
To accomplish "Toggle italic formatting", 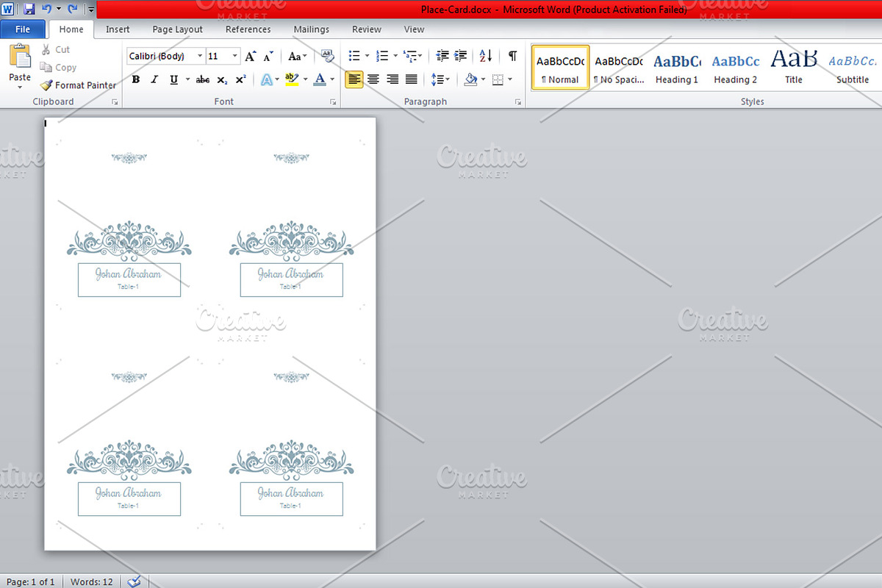I will point(154,79).
